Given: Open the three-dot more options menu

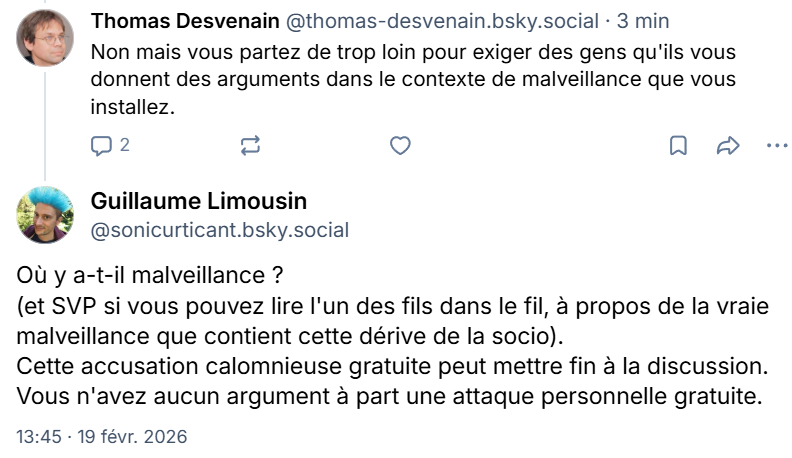Looking at the screenshot, I should (x=776, y=146).
